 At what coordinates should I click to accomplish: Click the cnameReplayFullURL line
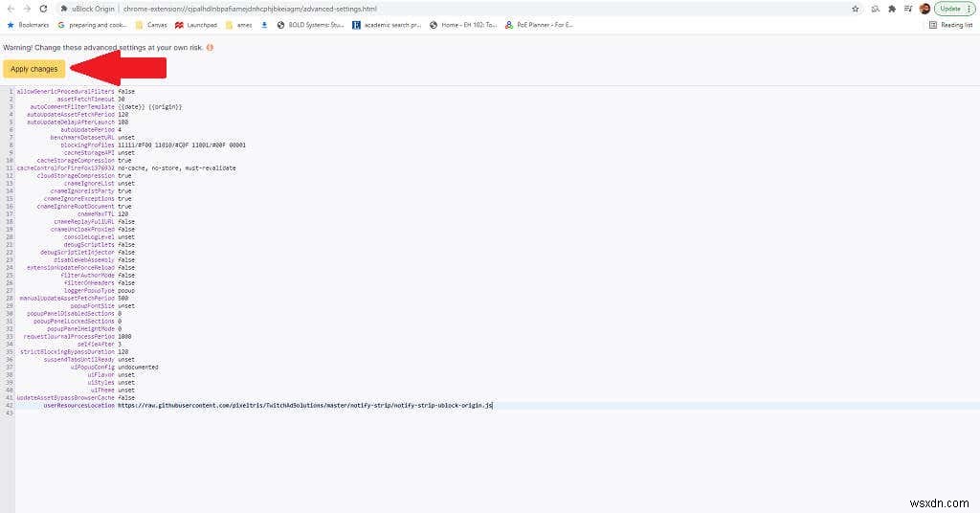click(x=95, y=222)
